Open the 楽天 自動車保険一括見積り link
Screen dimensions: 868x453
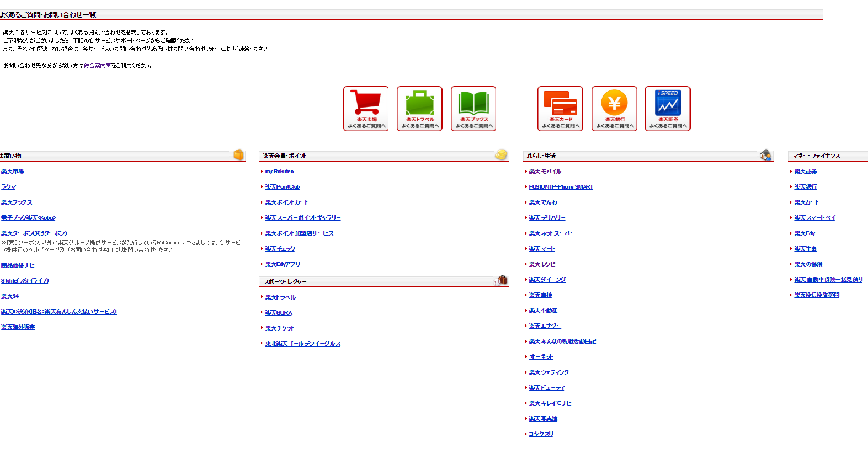(x=828, y=280)
